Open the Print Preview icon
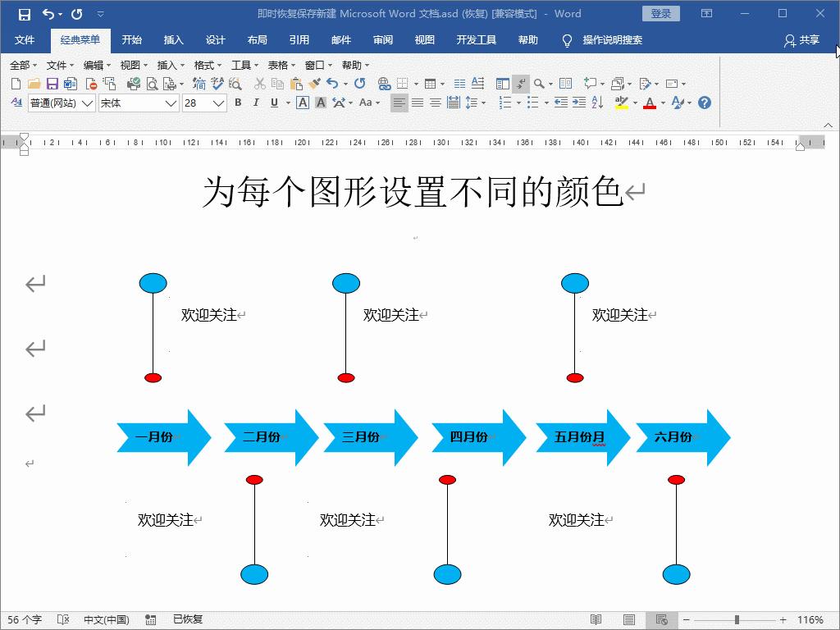The height and width of the screenshot is (630, 840). pyautogui.click(x=152, y=83)
